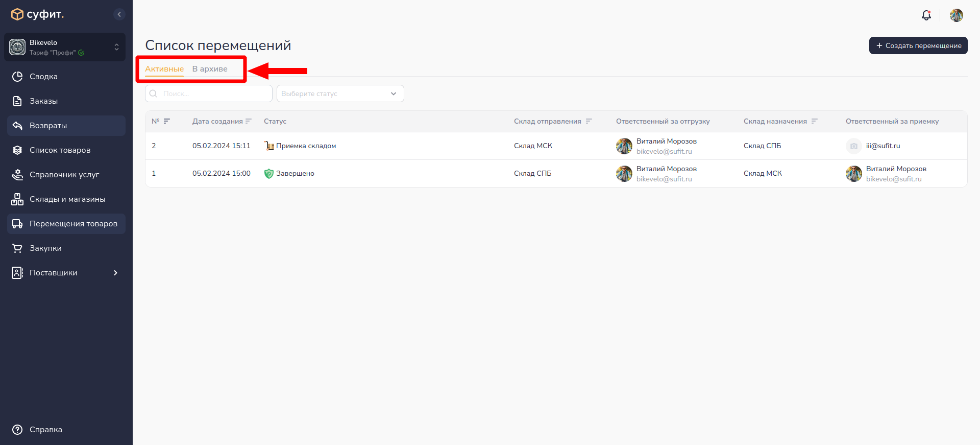The width and height of the screenshot is (980, 445).
Task: Click the Ответственный за приемку header
Action: pos(892,121)
